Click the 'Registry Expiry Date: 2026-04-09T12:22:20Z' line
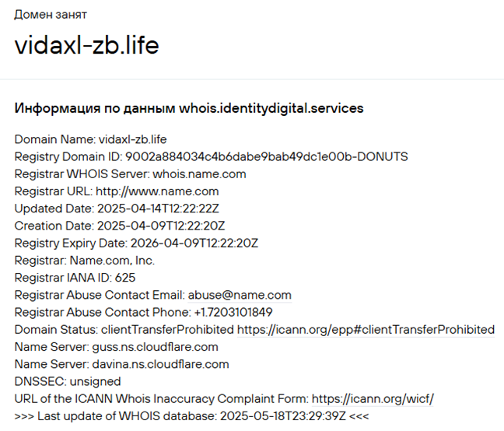The image size is (504, 431). click(136, 244)
